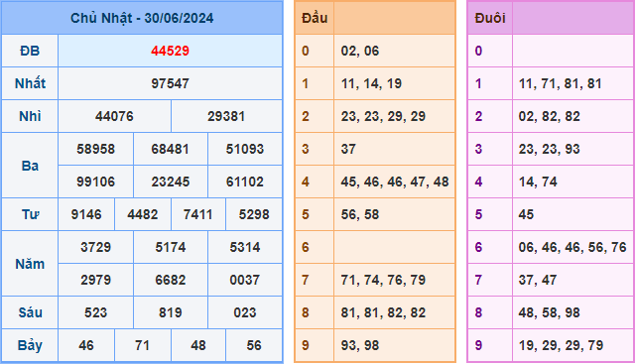Select seventh prize number 46

[86, 345]
